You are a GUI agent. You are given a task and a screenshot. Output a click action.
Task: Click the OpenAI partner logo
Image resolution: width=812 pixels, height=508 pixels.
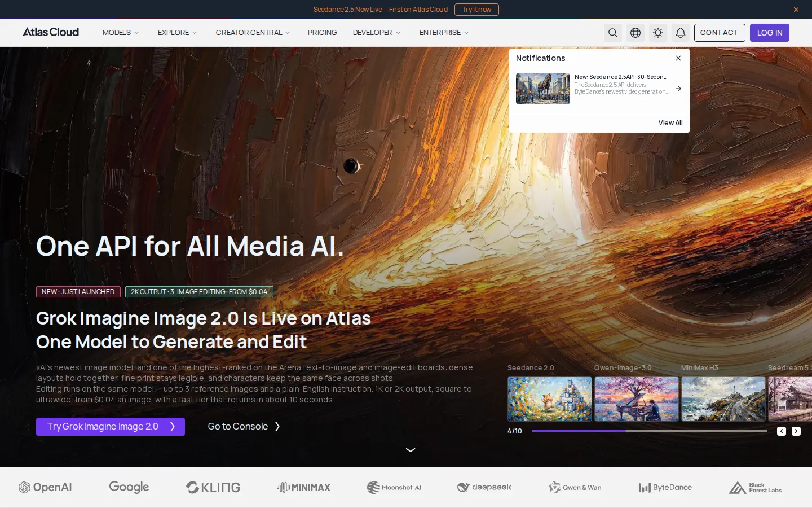[45, 487]
